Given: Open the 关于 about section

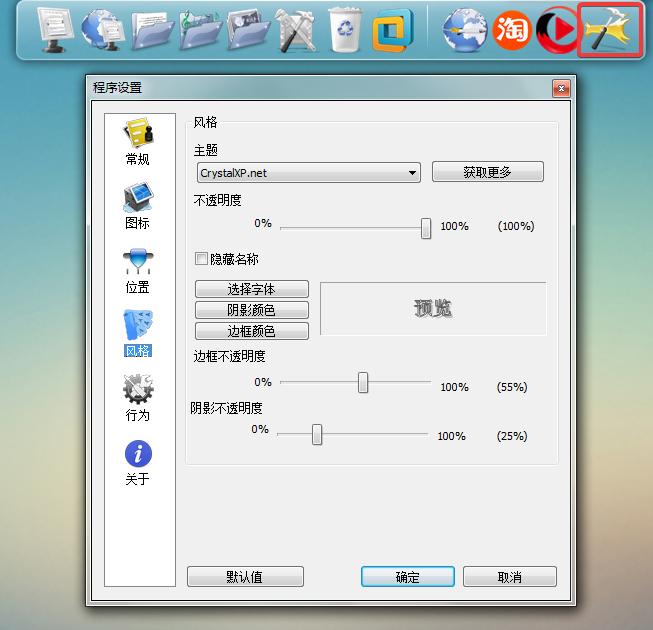Looking at the screenshot, I should pos(138,463).
